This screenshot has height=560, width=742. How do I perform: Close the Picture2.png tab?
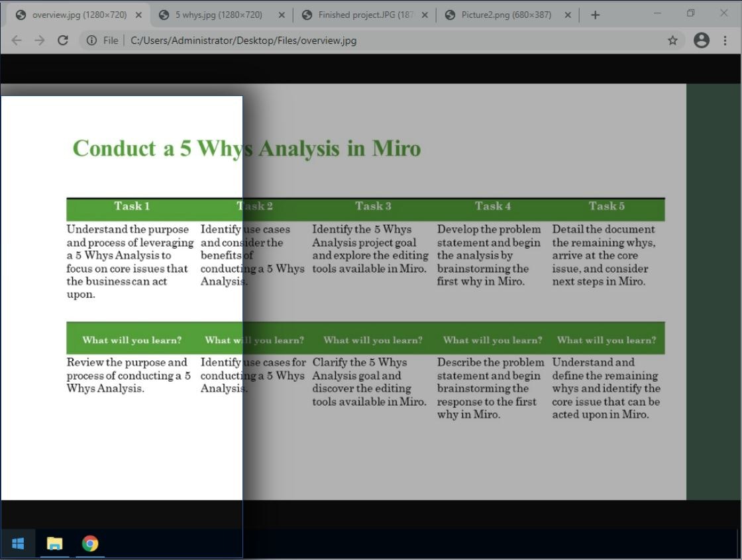tap(568, 15)
